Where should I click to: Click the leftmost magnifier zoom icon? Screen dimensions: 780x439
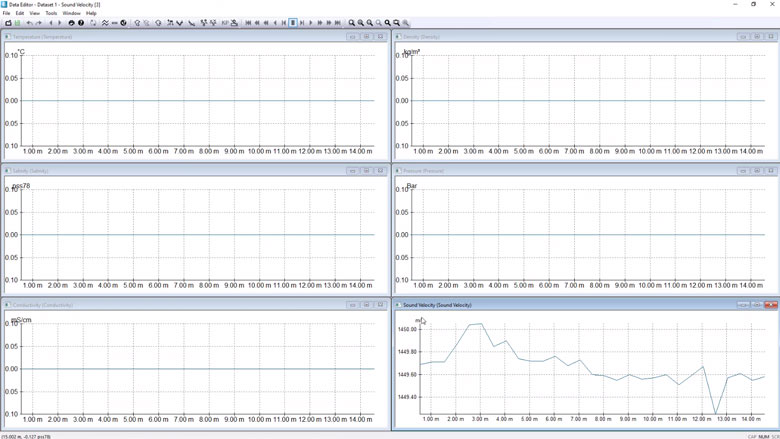click(352, 23)
